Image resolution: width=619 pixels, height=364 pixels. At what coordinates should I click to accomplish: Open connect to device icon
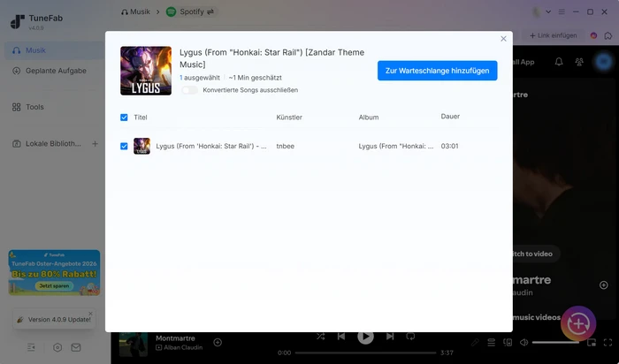click(508, 342)
